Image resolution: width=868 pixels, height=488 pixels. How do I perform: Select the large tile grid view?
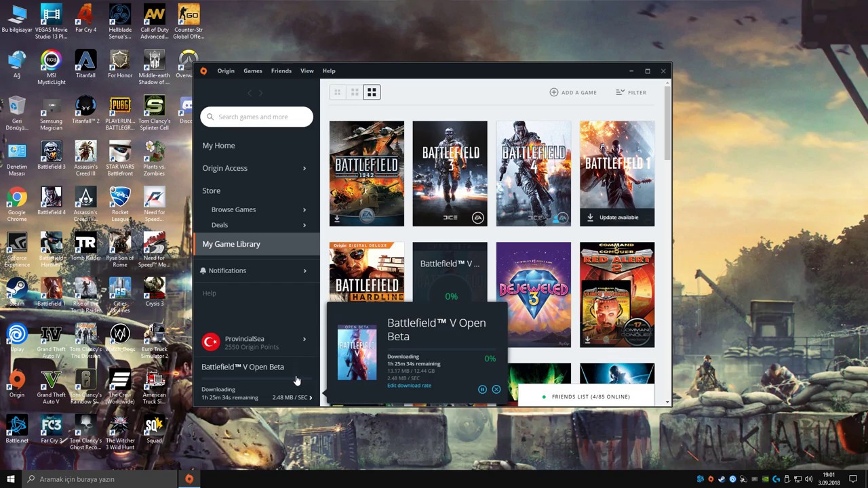(x=372, y=92)
